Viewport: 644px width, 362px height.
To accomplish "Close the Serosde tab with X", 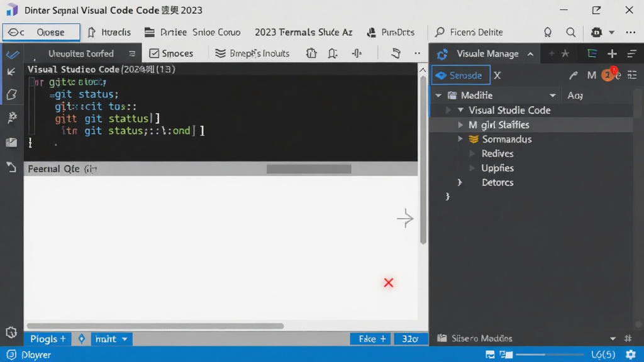I will click(497, 75).
